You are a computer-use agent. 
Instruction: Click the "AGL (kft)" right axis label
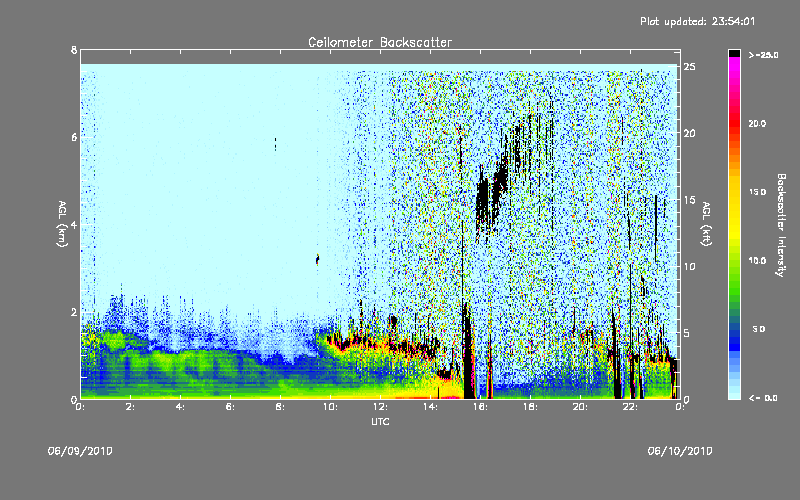tap(706, 224)
